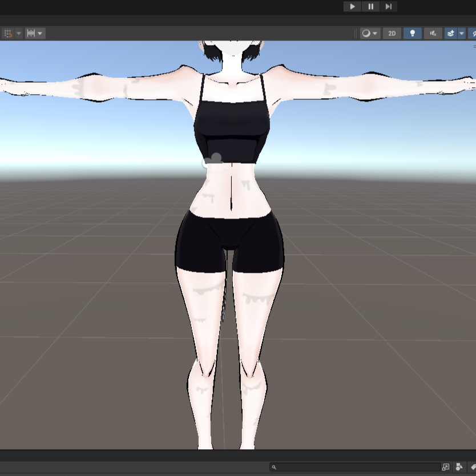Expand the snap increment dropdown arrow

[40, 33]
